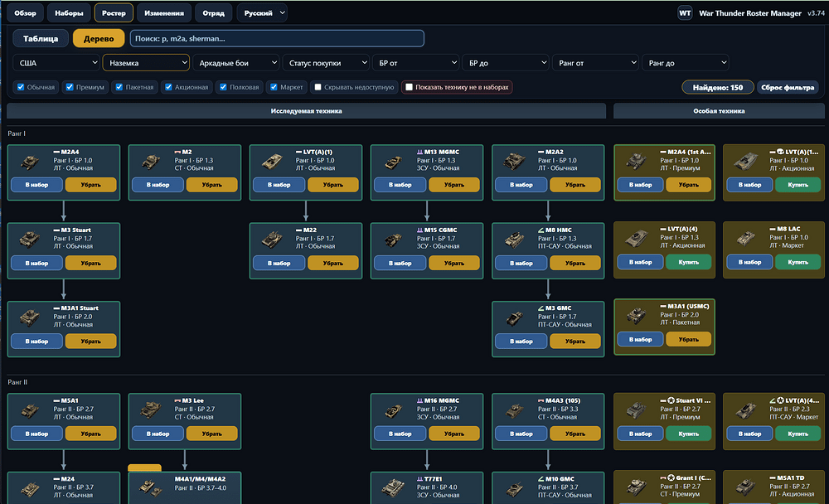
Task: Switch to the Наборы tab
Action: click(x=69, y=13)
